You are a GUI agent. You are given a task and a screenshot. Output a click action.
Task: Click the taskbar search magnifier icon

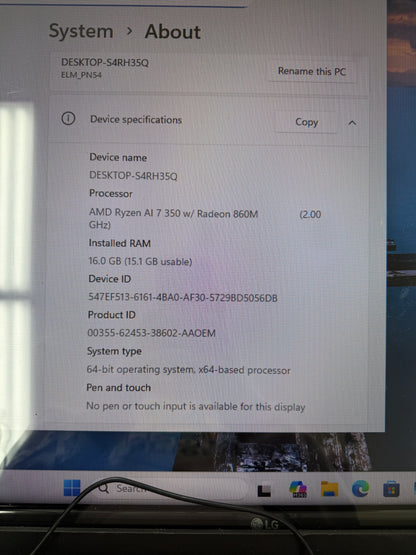click(x=104, y=488)
